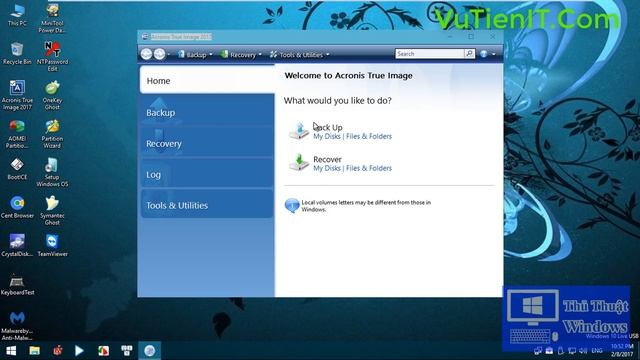This screenshot has height=360, width=640.
Task: Click Files & Folders link under Recover
Action: (x=369, y=168)
